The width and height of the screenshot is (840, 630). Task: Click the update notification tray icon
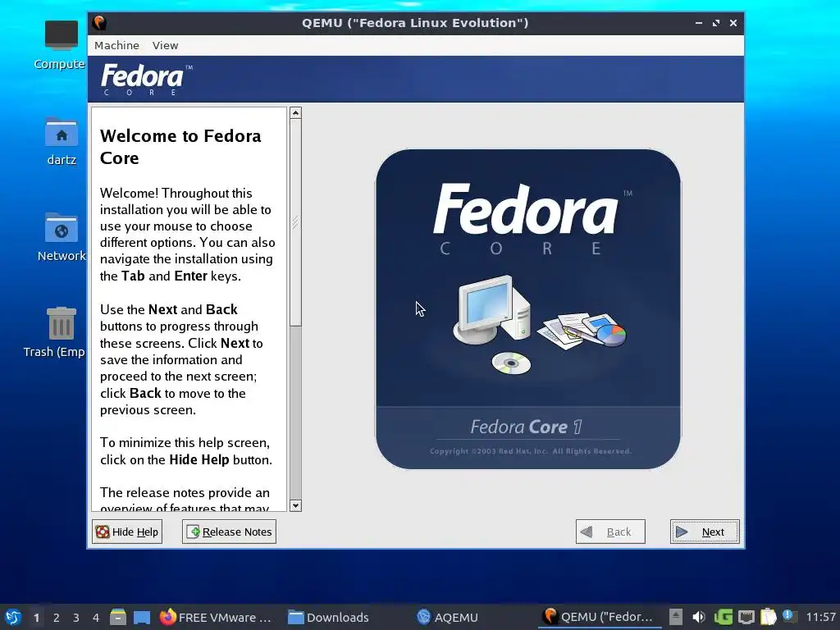point(789,616)
